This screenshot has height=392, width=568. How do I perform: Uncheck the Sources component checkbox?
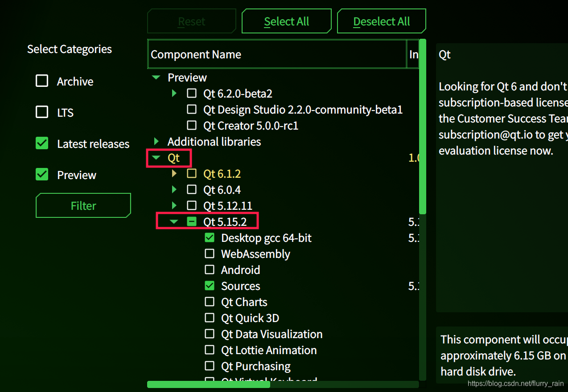210,286
